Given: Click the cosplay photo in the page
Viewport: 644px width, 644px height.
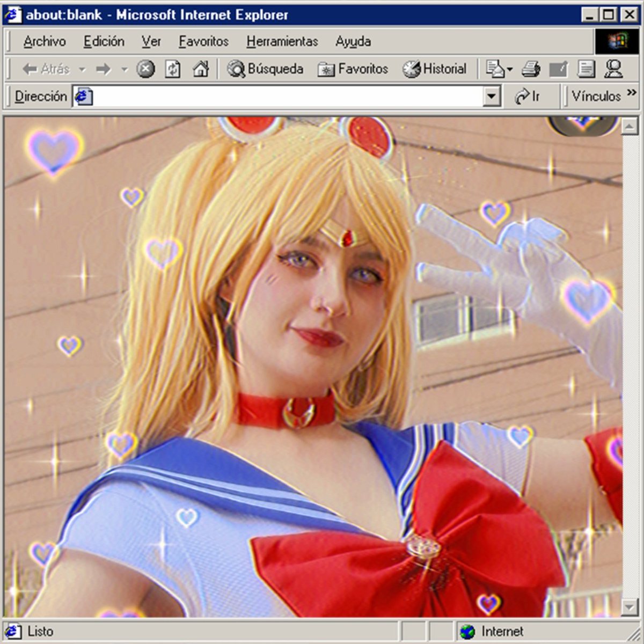Looking at the screenshot, I should pyautogui.click(x=313, y=367).
